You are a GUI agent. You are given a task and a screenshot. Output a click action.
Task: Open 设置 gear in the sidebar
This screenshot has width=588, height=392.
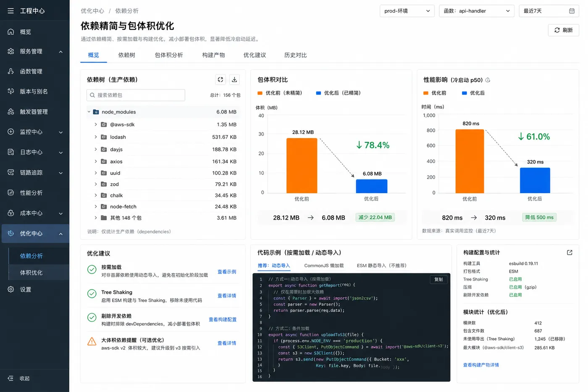click(x=11, y=289)
